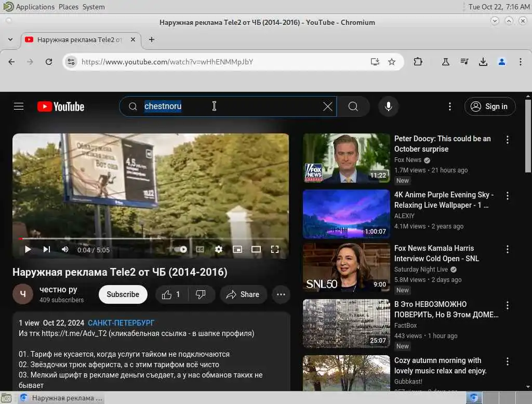Toggle subtitles/closed captions
This screenshot has width=532, height=404.
click(x=200, y=250)
